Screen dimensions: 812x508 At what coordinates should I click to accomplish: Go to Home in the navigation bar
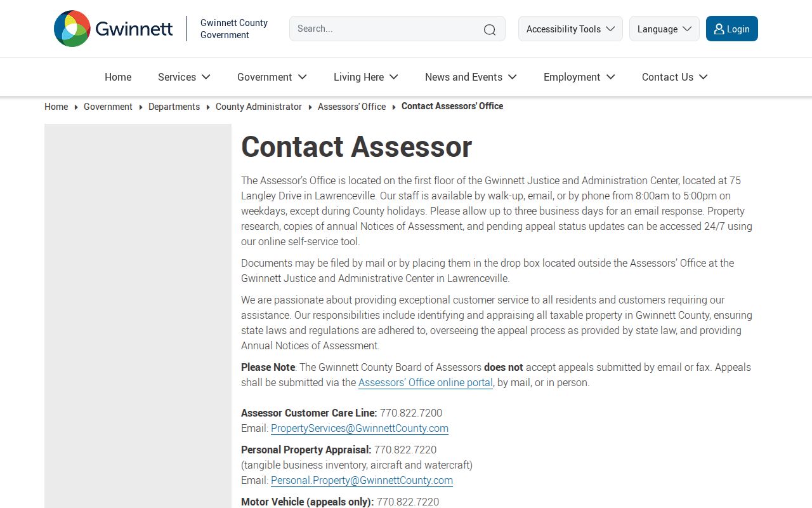click(118, 77)
